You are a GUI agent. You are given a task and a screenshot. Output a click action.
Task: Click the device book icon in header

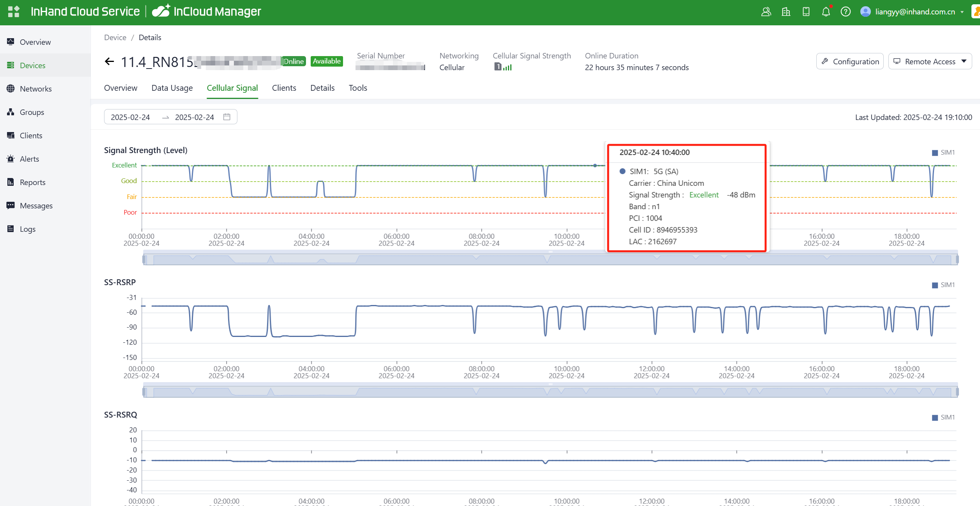tap(806, 12)
